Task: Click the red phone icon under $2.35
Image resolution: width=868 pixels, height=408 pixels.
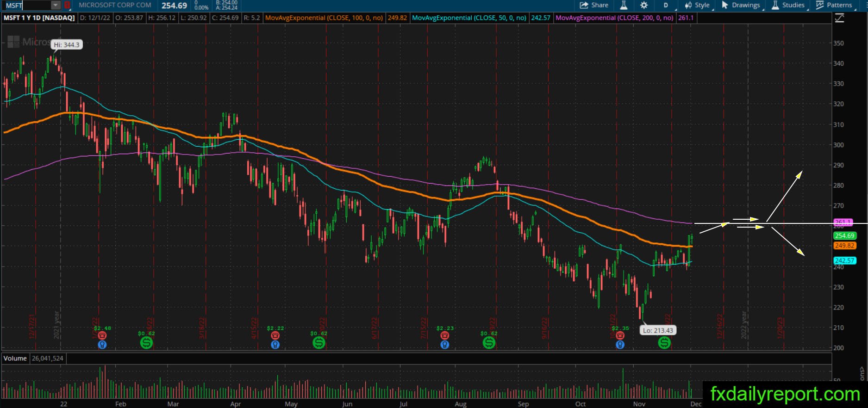Action: (x=620, y=335)
